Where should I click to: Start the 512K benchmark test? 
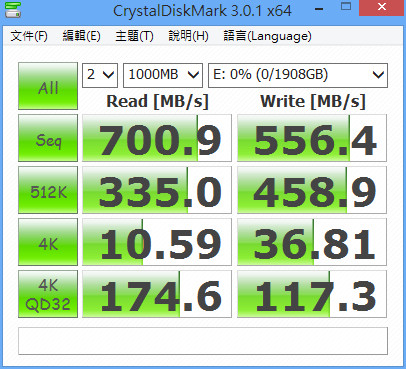pos(48,190)
